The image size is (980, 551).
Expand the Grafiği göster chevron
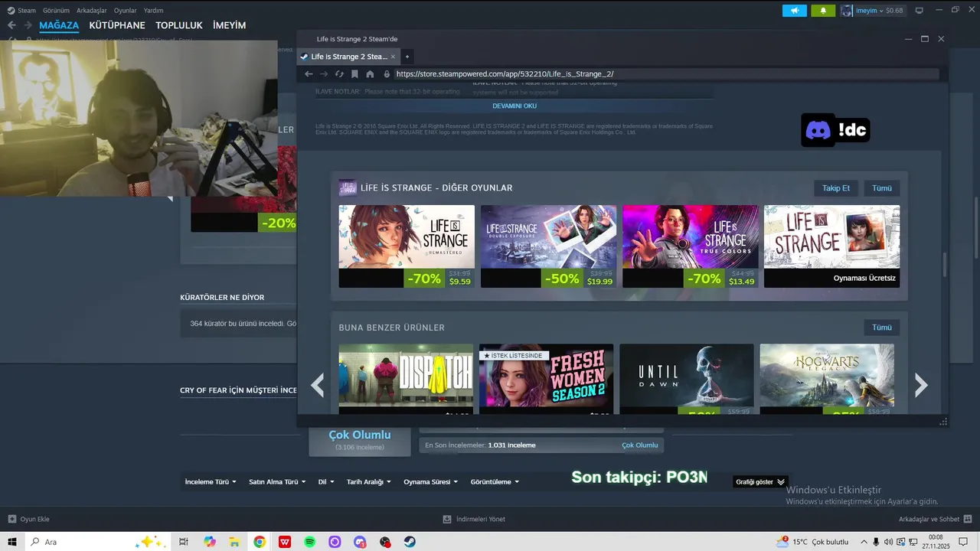click(780, 482)
